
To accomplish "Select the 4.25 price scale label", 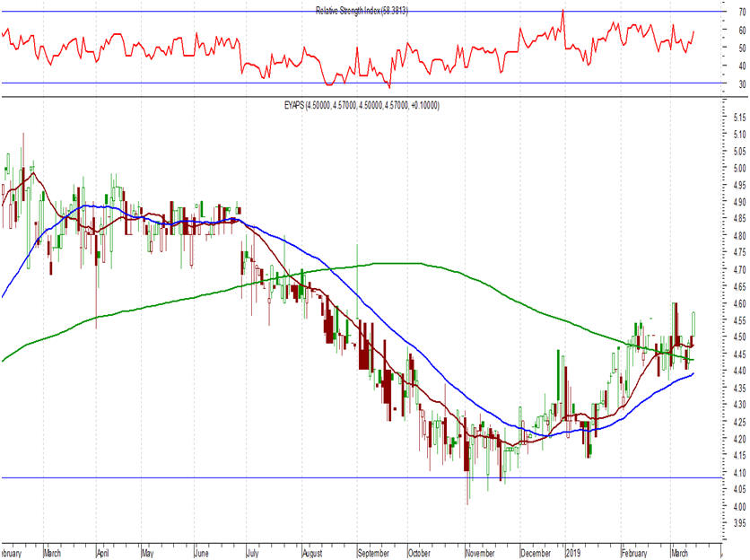I will pyautogui.click(x=739, y=422).
